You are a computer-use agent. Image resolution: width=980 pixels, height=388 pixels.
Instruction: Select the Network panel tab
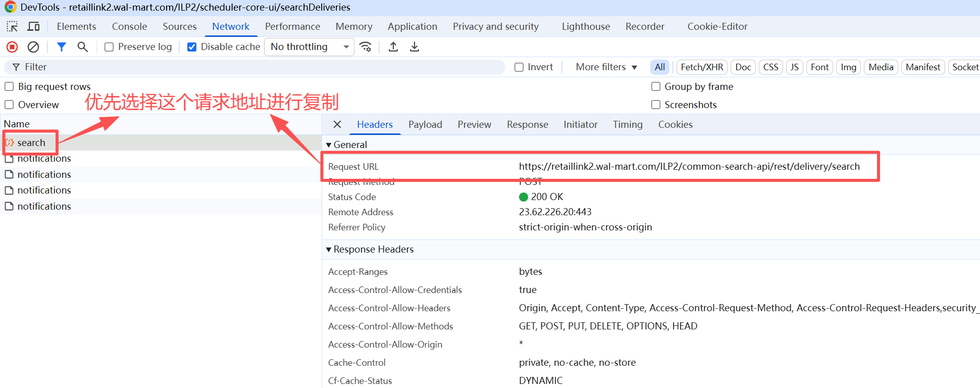point(231,26)
